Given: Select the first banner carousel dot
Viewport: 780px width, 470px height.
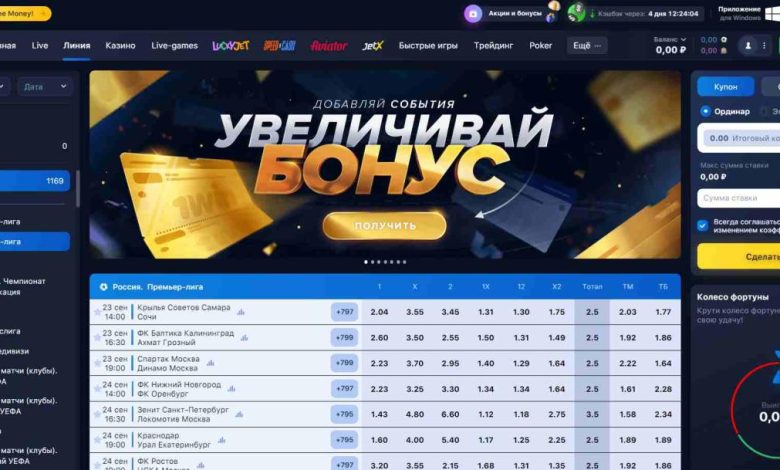Looking at the screenshot, I should point(366,262).
